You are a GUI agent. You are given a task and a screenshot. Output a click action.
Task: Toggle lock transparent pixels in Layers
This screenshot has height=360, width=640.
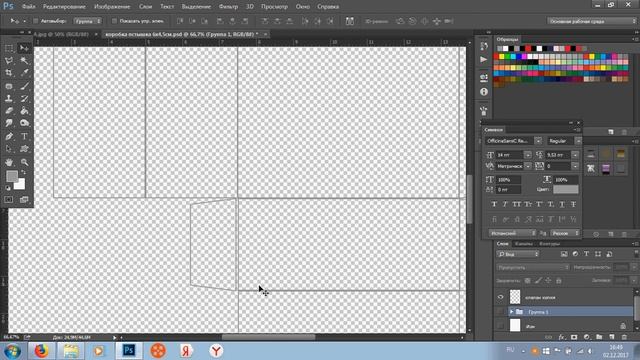(527, 280)
